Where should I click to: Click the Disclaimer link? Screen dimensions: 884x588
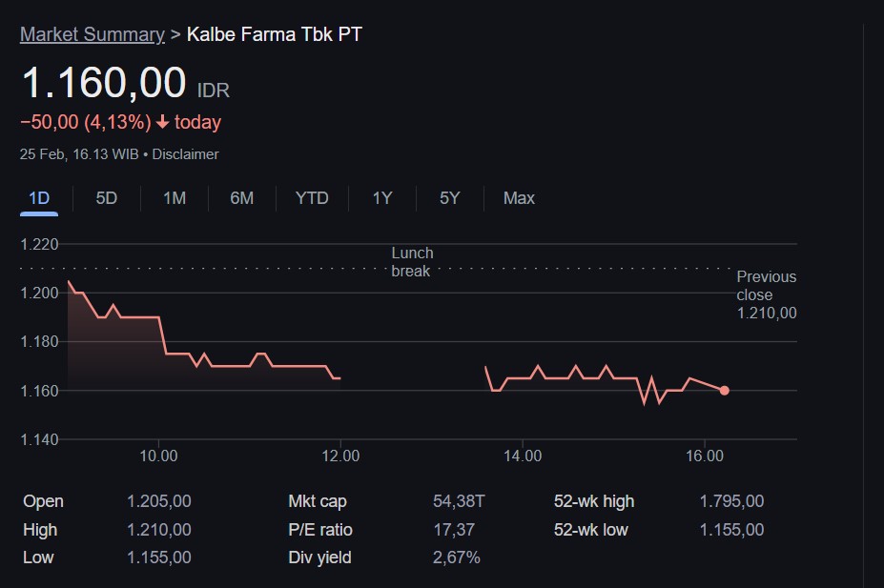click(185, 153)
